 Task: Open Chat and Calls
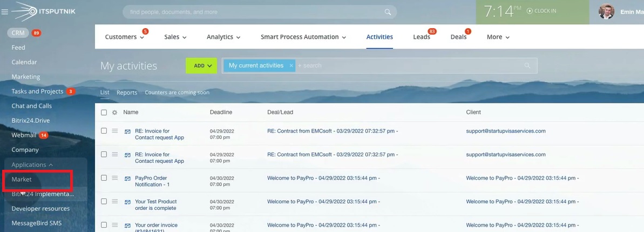[x=32, y=105]
